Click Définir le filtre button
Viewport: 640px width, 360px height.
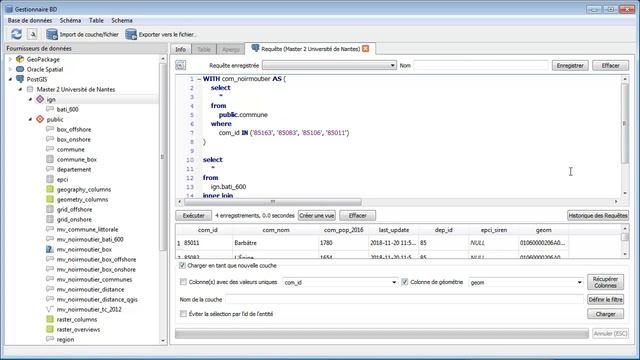tap(605, 299)
